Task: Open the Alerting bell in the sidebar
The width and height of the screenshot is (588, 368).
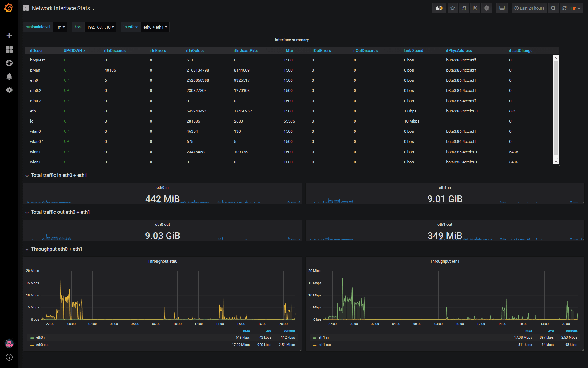Action: (9, 76)
